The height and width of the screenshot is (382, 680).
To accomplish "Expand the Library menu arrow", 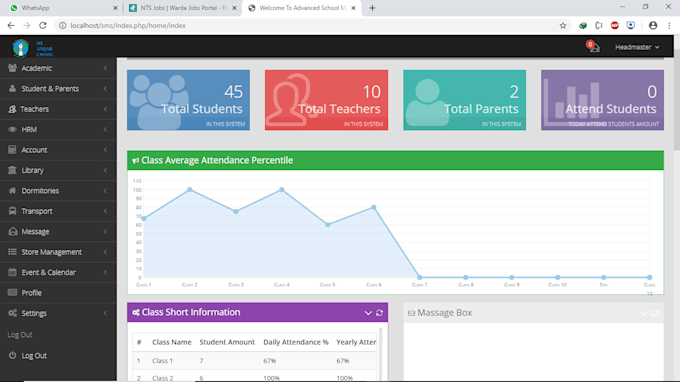I will point(105,170).
